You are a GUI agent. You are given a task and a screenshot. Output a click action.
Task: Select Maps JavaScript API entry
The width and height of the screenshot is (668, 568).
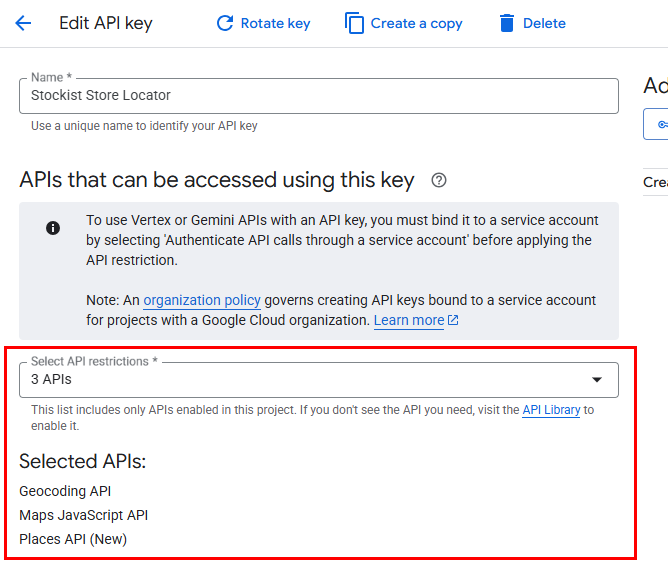[84, 515]
